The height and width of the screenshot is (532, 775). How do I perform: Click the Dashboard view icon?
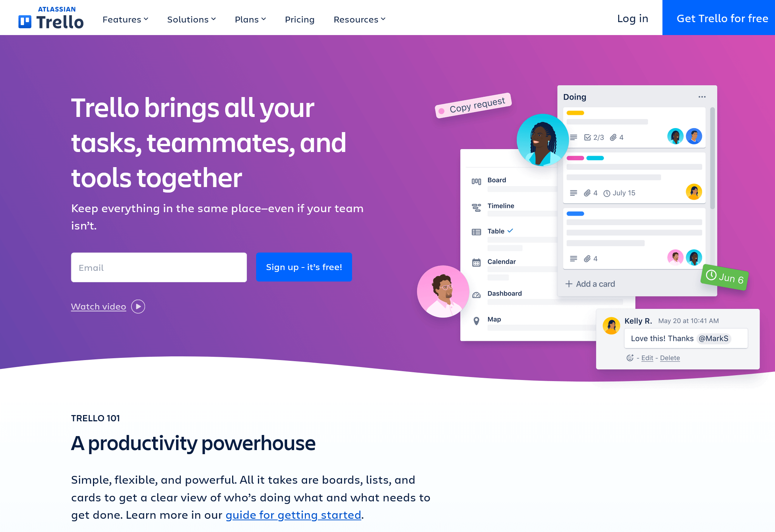coord(476,293)
